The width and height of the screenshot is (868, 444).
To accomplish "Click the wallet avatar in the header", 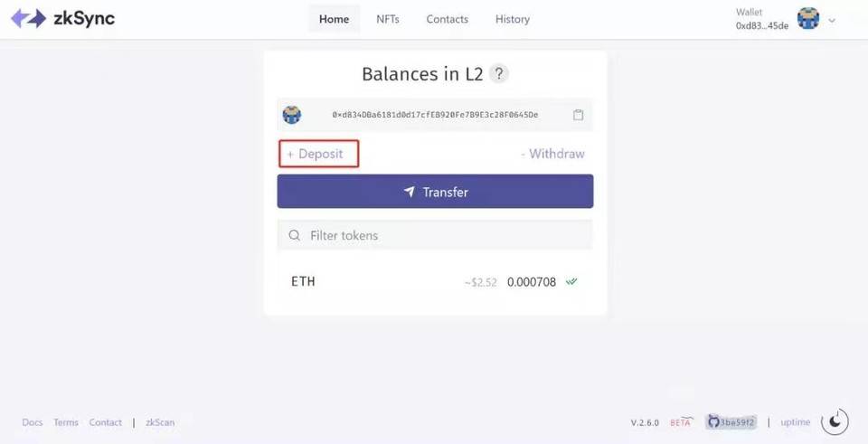I will pyautogui.click(x=808, y=19).
